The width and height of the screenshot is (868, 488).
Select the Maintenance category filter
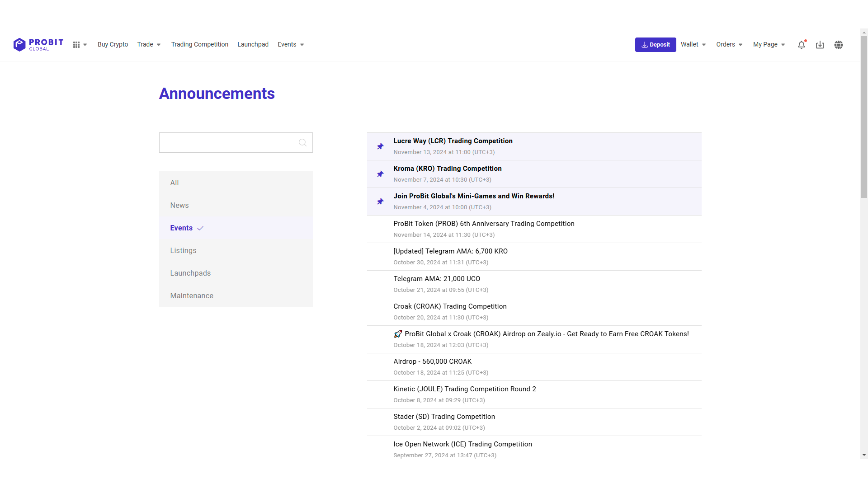click(191, 296)
